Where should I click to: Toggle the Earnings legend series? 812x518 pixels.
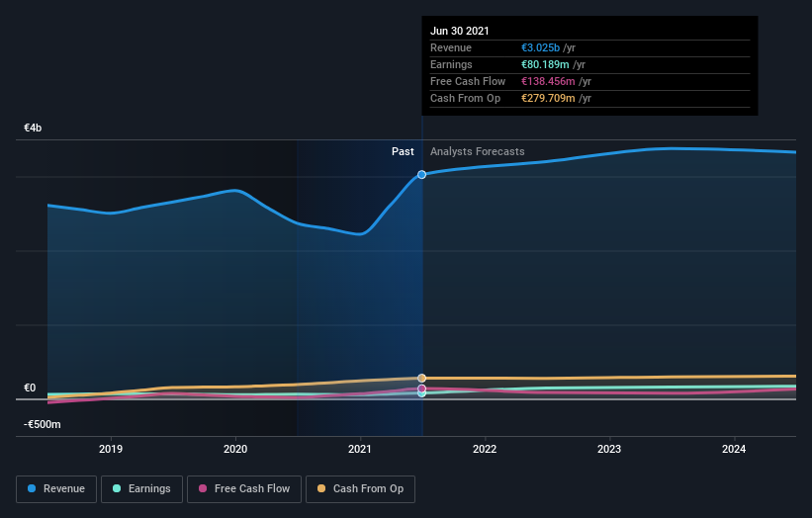[x=141, y=489]
